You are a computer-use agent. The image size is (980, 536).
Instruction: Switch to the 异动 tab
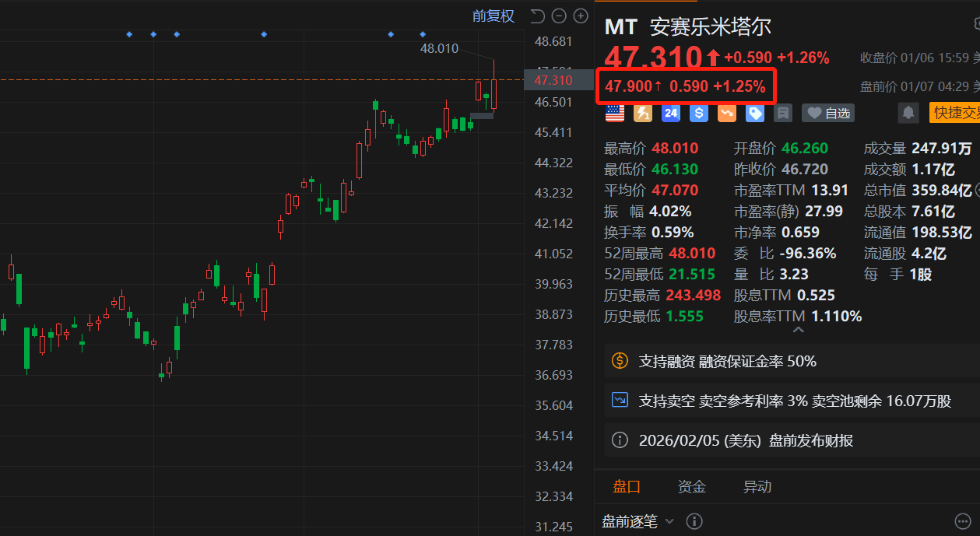[x=757, y=487]
